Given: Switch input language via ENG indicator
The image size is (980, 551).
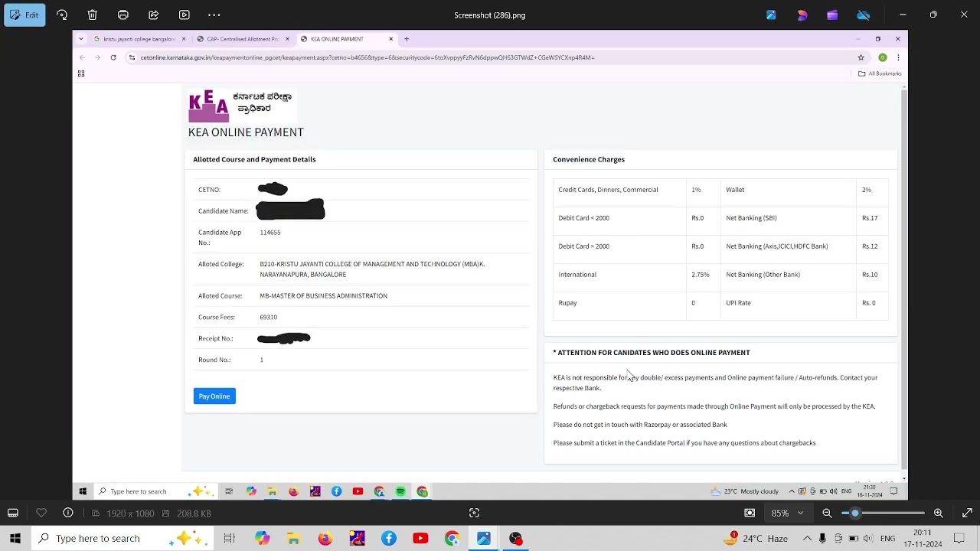Looking at the screenshot, I should coord(887,539).
